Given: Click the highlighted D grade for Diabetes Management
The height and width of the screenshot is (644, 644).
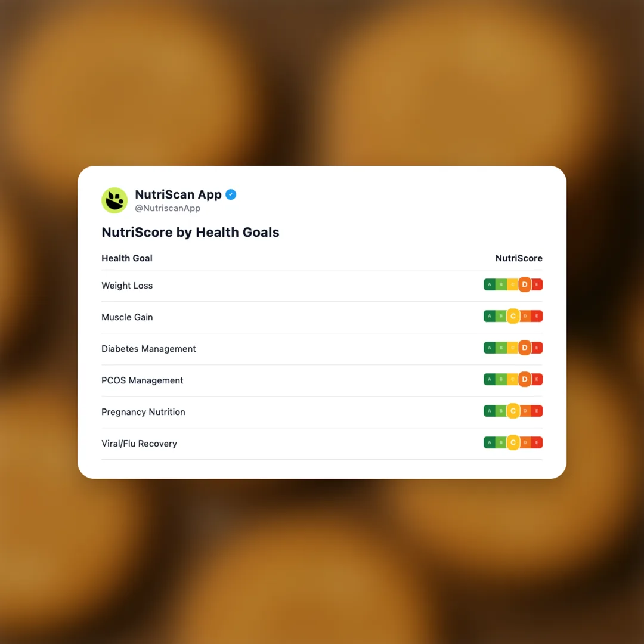Looking at the screenshot, I should coord(525,348).
